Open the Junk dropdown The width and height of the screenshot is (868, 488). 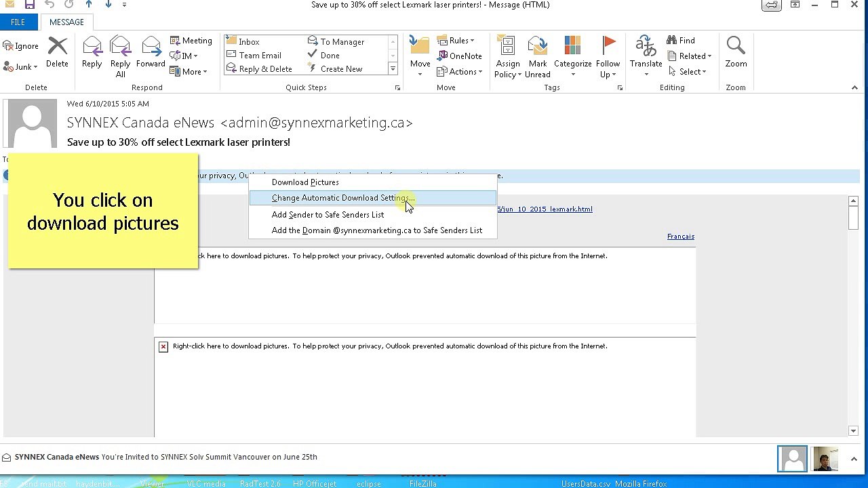point(20,67)
